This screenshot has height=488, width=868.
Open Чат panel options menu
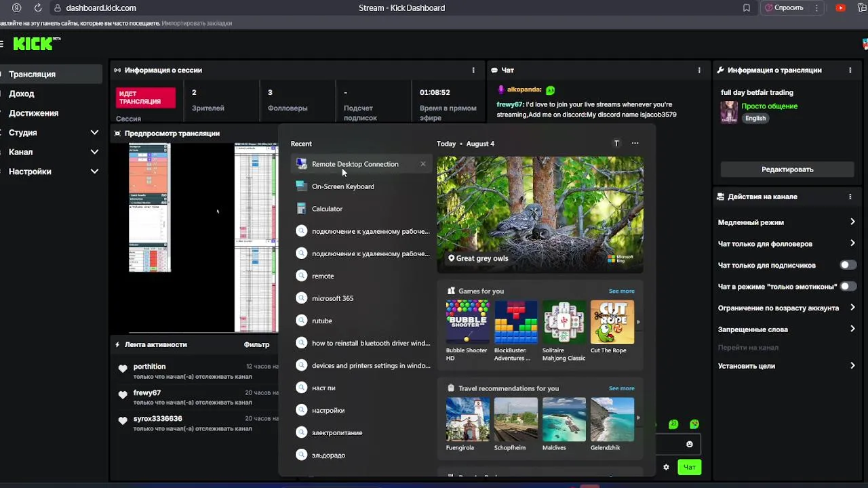coord(699,70)
